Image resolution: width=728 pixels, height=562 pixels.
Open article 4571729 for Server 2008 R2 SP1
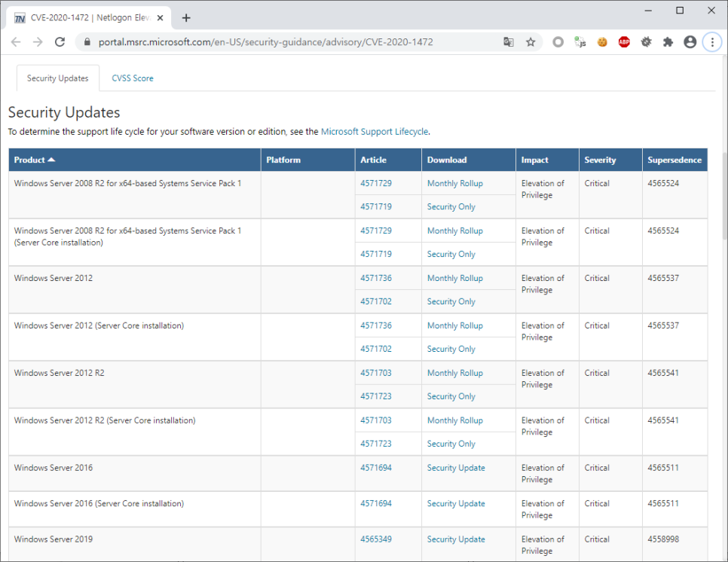[x=376, y=183]
